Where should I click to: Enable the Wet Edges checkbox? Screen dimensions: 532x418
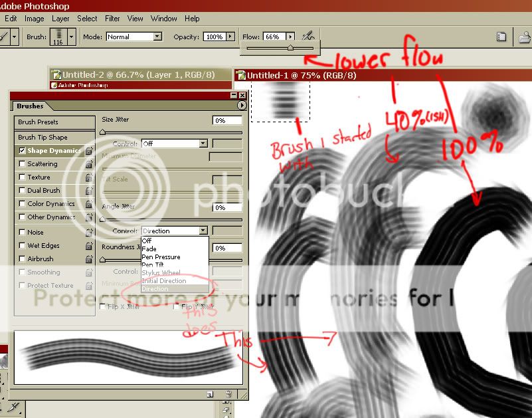point(22,245)
